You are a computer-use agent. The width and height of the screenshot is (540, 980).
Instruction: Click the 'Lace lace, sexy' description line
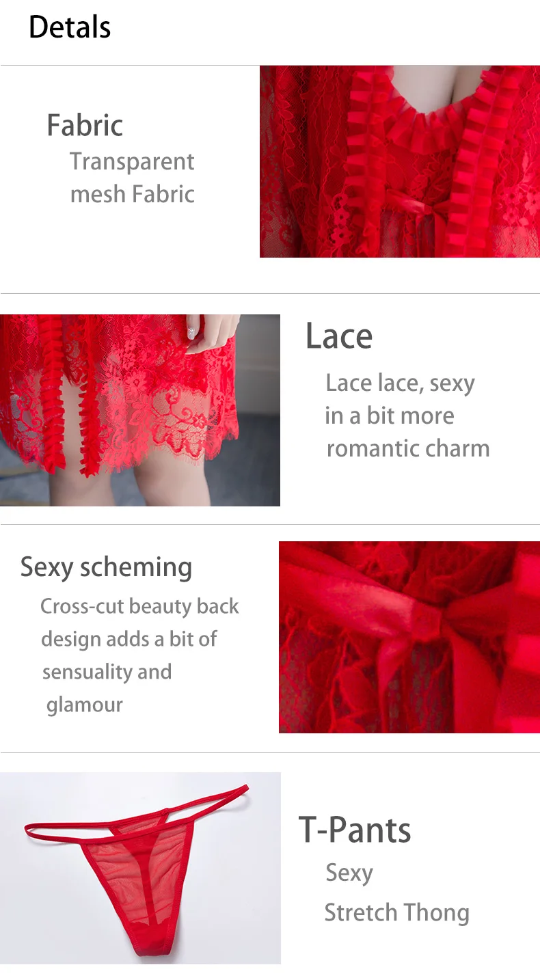400,383
